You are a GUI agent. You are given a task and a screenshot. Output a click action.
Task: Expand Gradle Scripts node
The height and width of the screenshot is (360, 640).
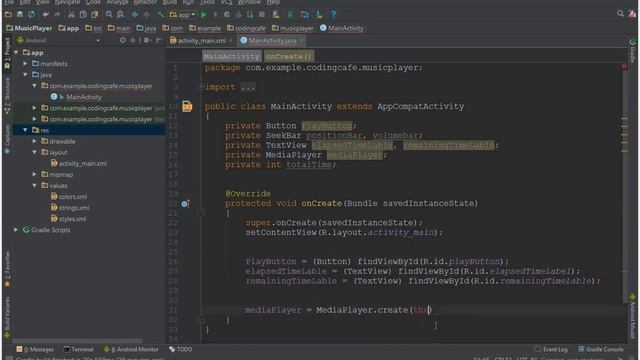pyautogui.click(x=16, y=230)
